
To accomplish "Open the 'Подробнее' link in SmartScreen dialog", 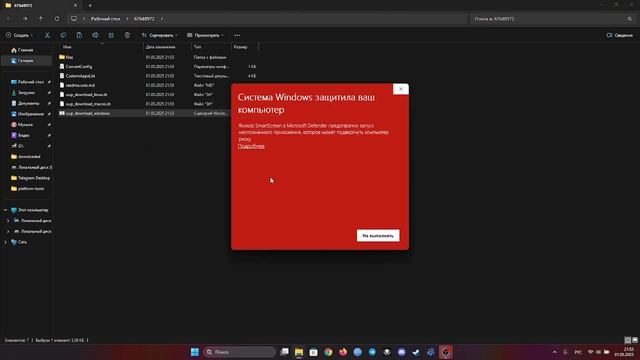I will coord(251,146).
